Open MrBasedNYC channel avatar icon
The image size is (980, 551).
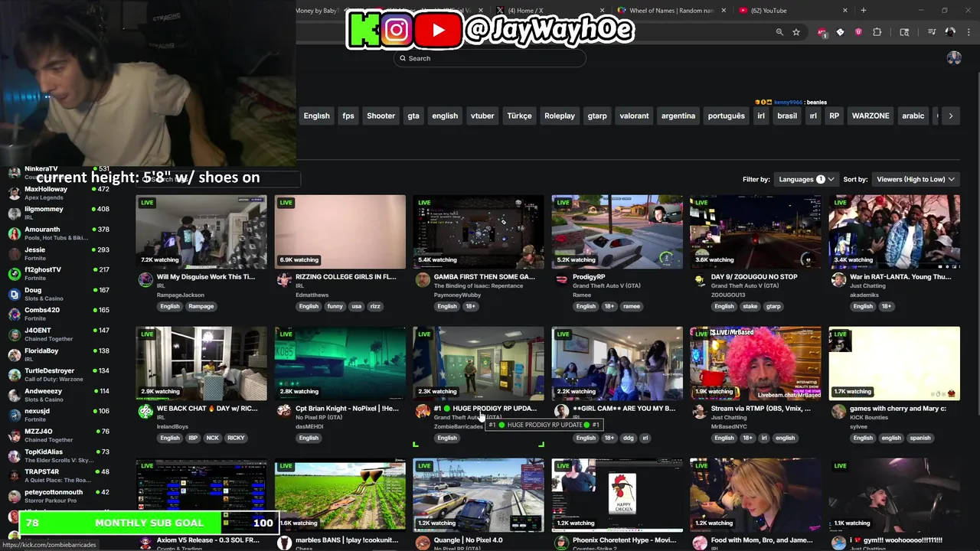pos(700,412)
